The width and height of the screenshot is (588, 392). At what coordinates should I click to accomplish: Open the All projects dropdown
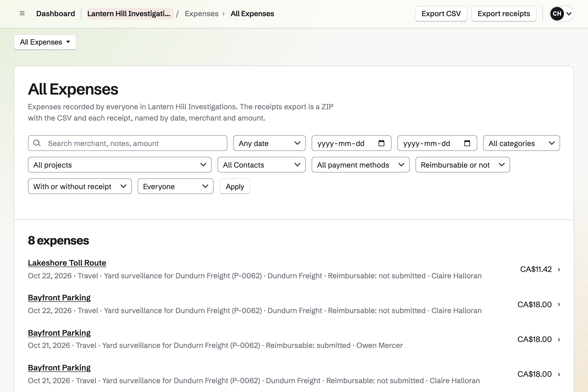pyautogui.click(x=120, y=165)
